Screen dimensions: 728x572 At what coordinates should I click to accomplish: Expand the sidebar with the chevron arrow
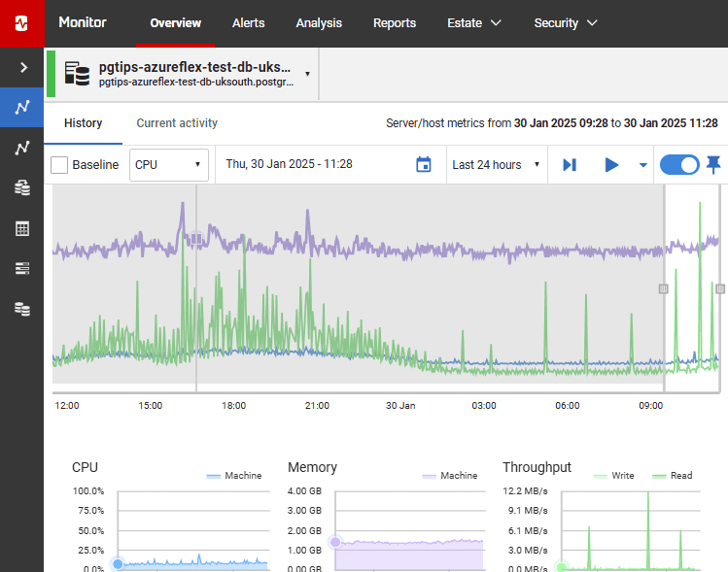pos(23,68)
